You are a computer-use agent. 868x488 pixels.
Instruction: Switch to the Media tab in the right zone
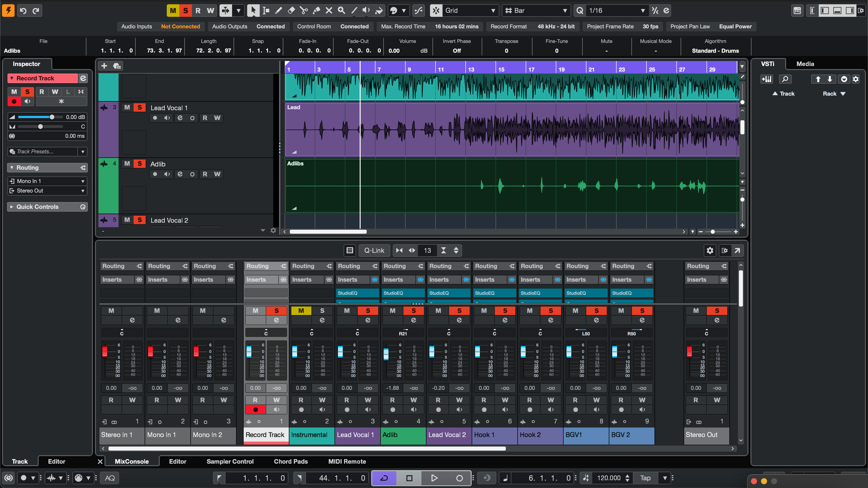click(x=805, y=64)
